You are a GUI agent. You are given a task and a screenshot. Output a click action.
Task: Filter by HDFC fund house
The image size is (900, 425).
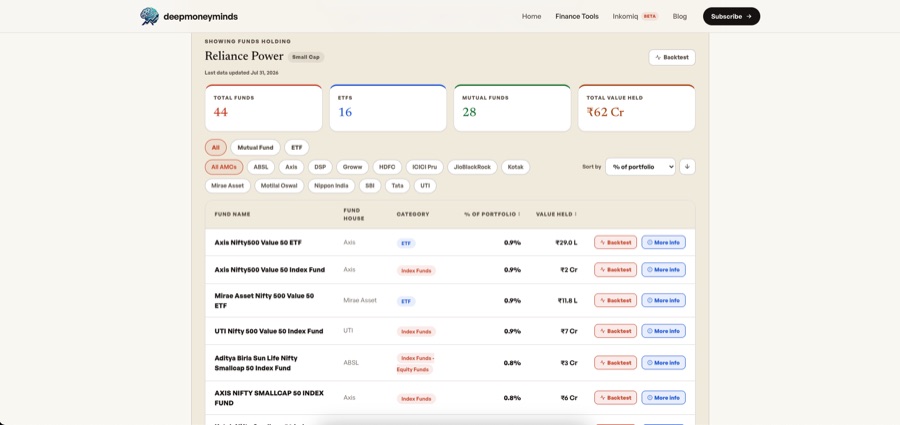pyautogui.click(x=387, y=167)
